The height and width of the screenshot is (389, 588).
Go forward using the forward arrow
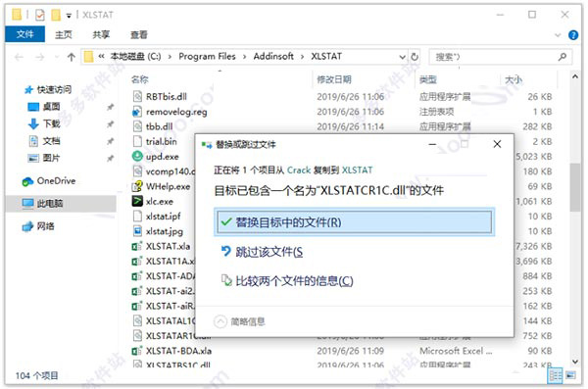coord(40,57)
